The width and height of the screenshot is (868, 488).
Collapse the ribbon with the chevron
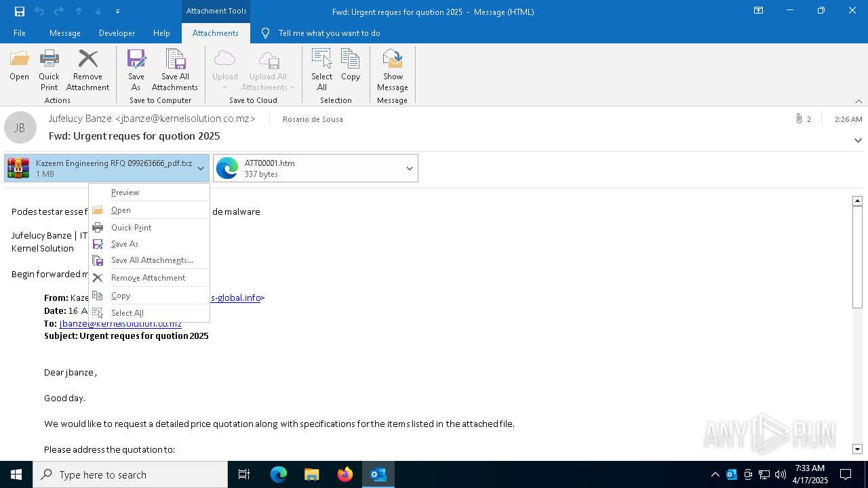(x=859, y=101)
